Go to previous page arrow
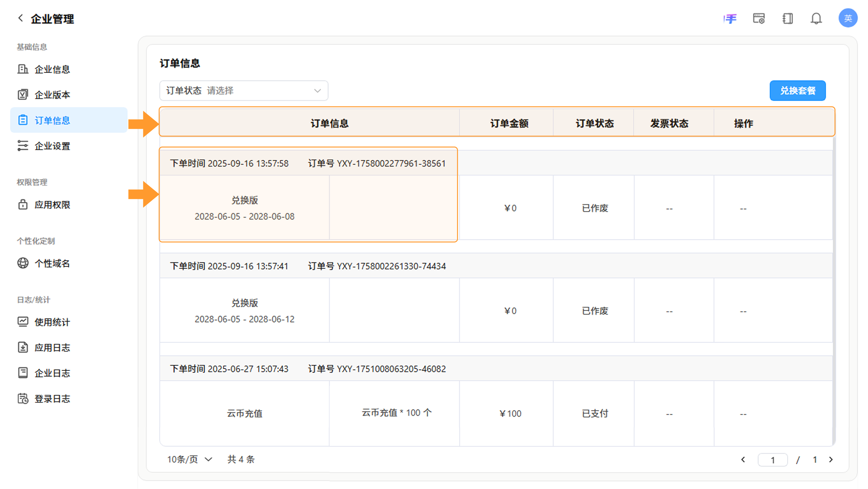The height and width of the screenshot is (489, 868). 743,460
